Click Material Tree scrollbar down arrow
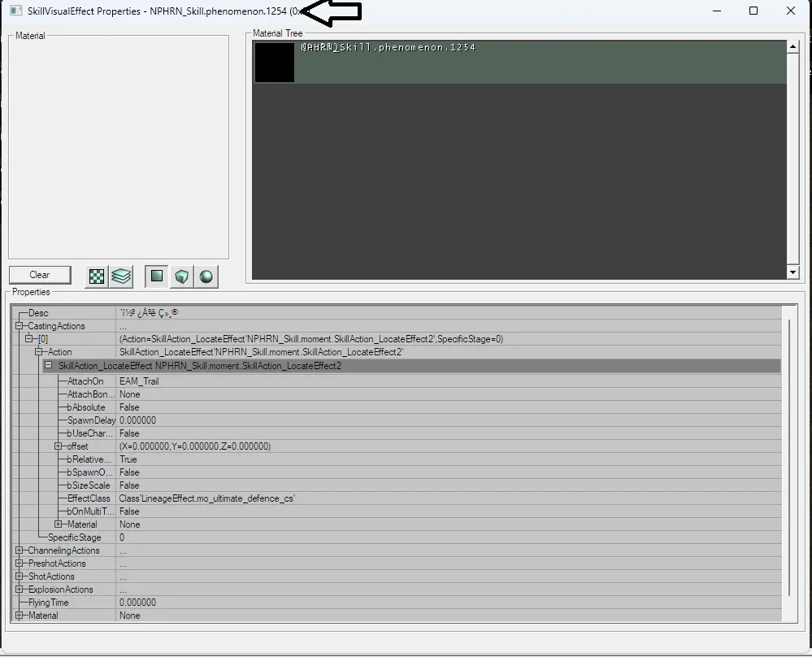812x657 pixels. click(x=792, y=272)
